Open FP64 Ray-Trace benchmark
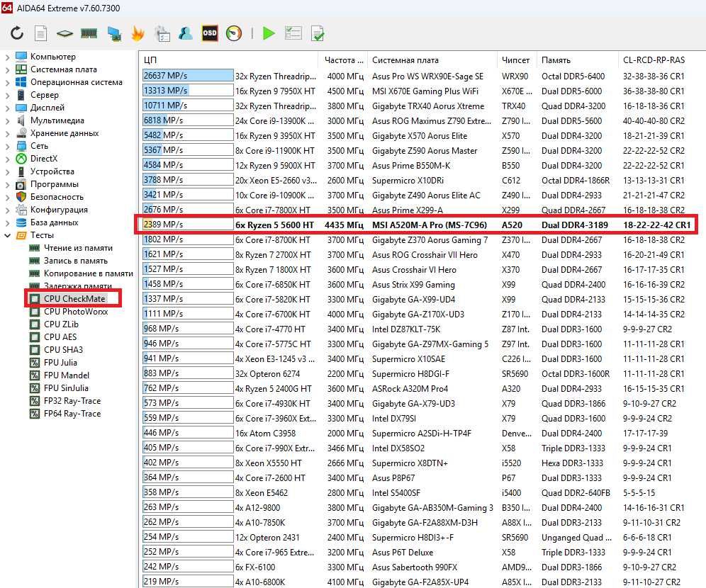 tap(72, 414)
